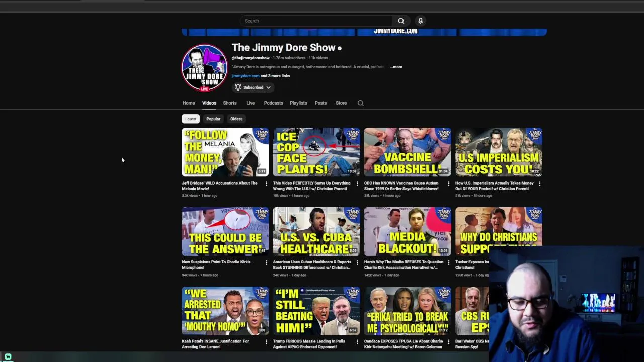Click in the YouTube search field
Viewport: 644px width, 362px height.
(x=316, y=21)
